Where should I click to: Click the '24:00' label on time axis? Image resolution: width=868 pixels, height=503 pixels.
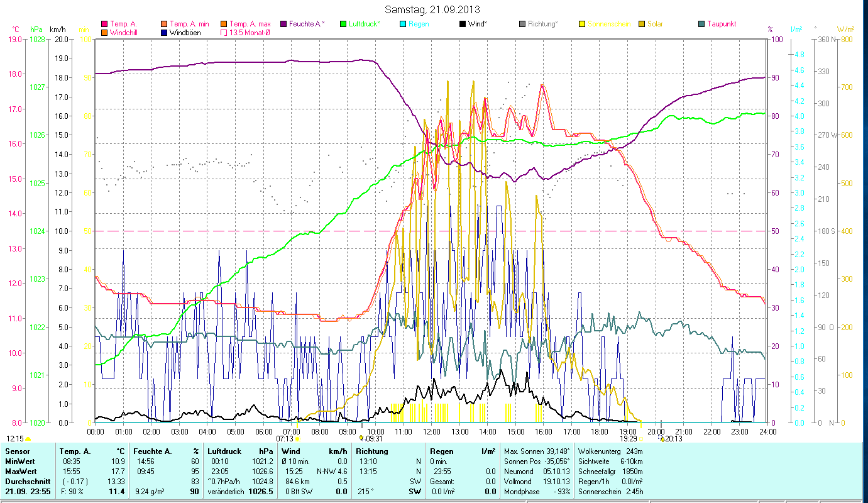[x=768, y=431]
